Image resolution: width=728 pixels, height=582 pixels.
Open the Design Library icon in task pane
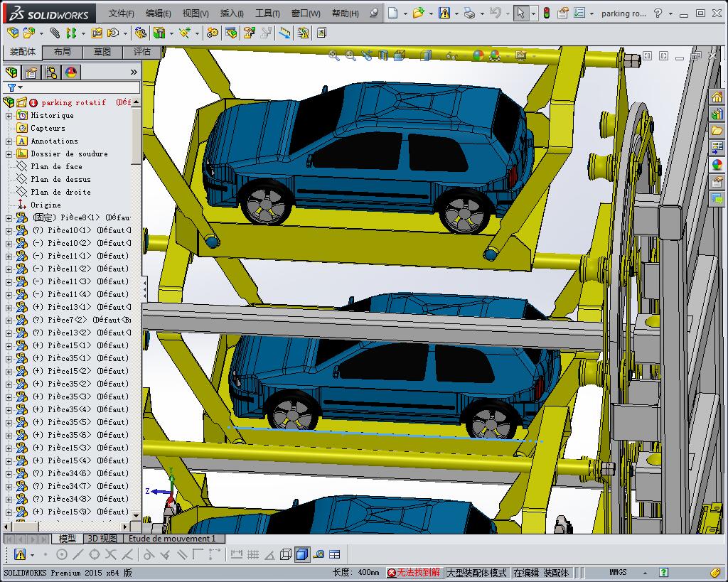pos(717,114)
